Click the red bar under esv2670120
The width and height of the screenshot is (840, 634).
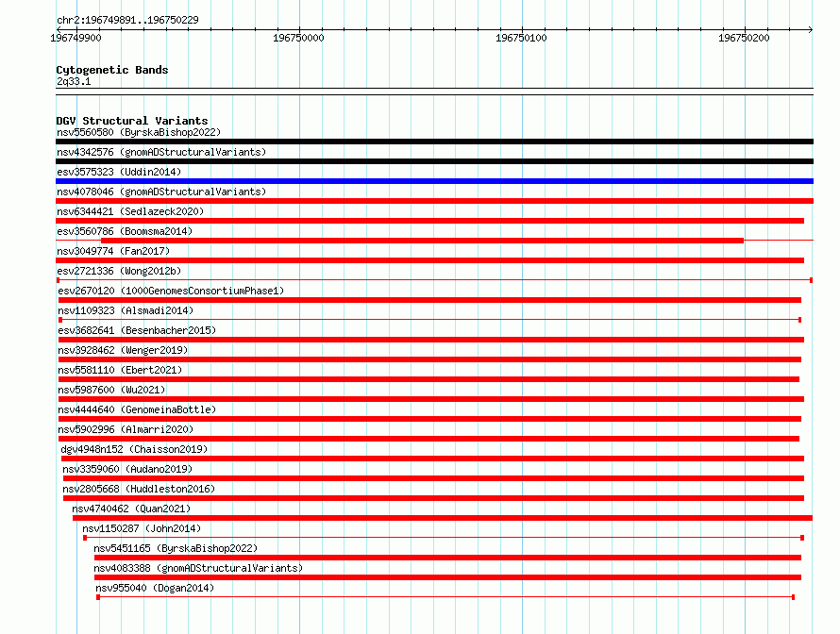(429, 300)
